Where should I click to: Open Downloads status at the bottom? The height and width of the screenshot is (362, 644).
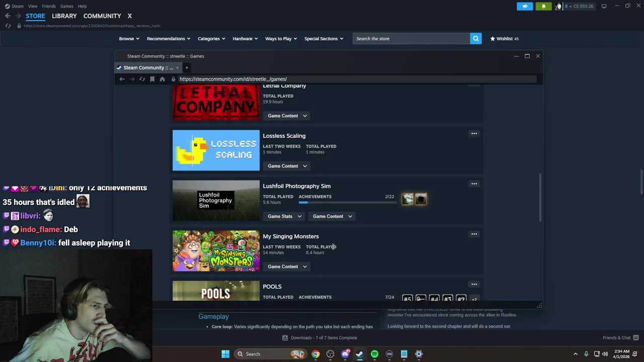[x=319, y=338]
